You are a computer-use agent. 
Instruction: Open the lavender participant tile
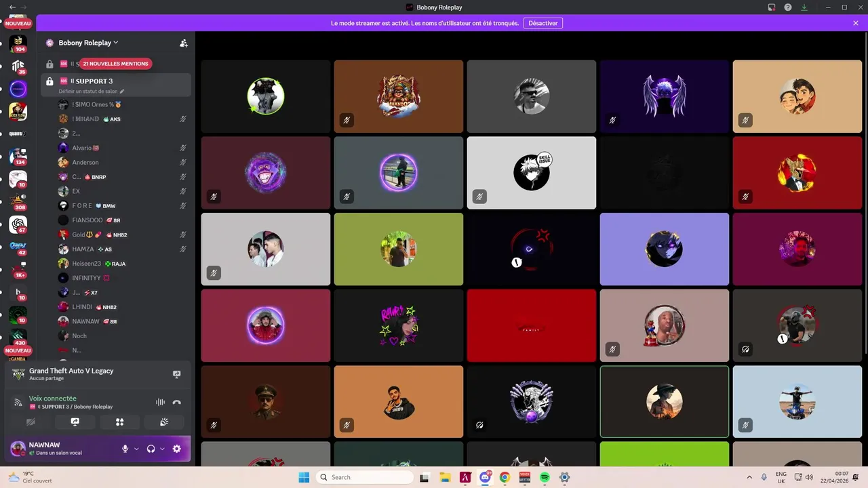click(665, 249)
